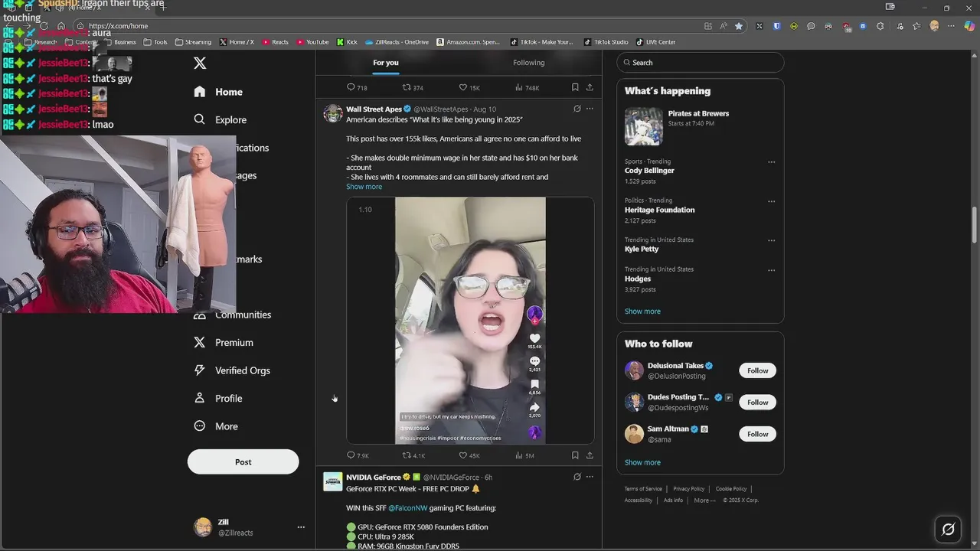Open NVIDIA GeForce profile avatar
Image resolution: width=980 pixels, height=551 pixels.
pyautogui.click(x=333, y=481)
